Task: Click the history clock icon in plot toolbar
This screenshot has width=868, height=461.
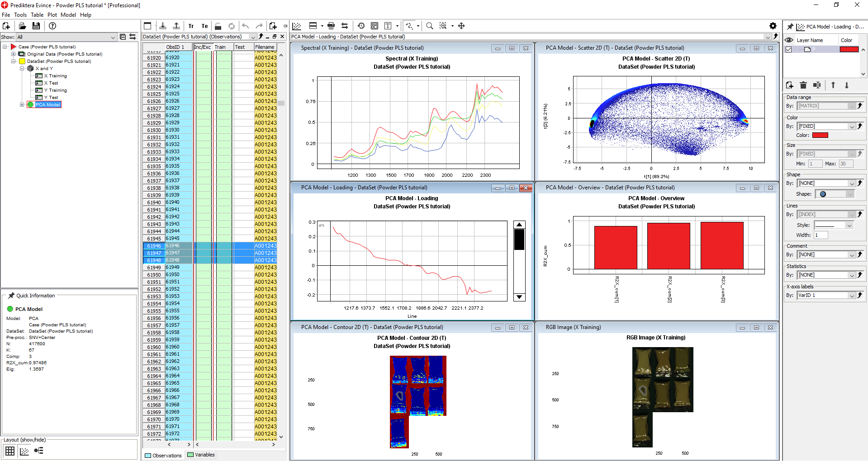Action: (361, 26)
